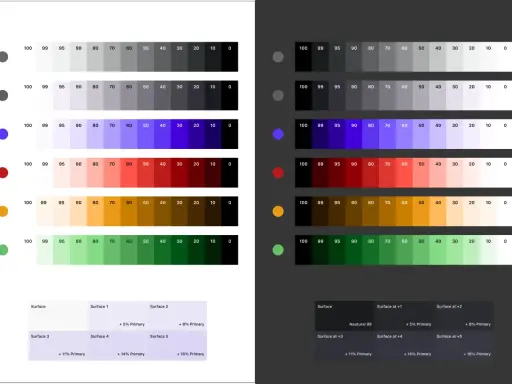Choose the green swatch labeled 95 in the dark panel

point(337,250)
